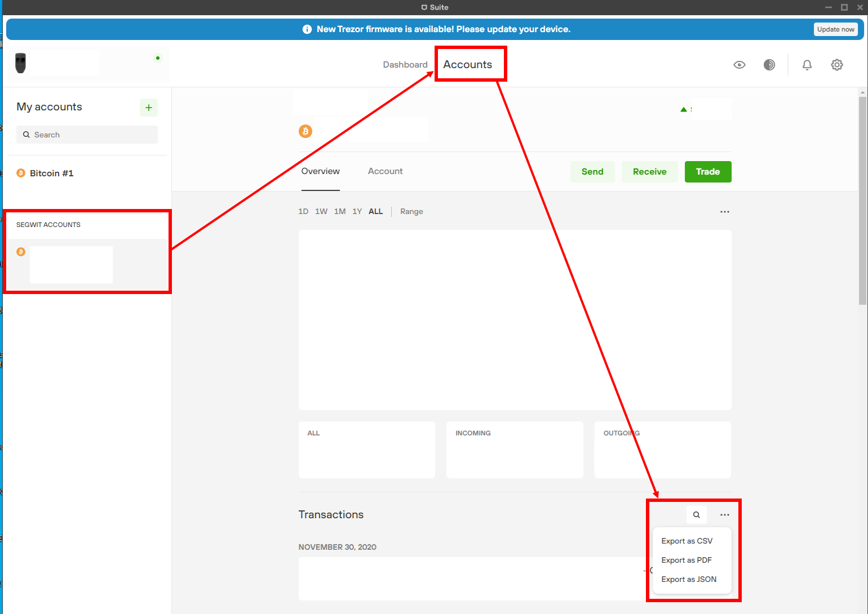868x614 pixels.
Task: Click info icon in firmware banner
Action: point(307,29)
